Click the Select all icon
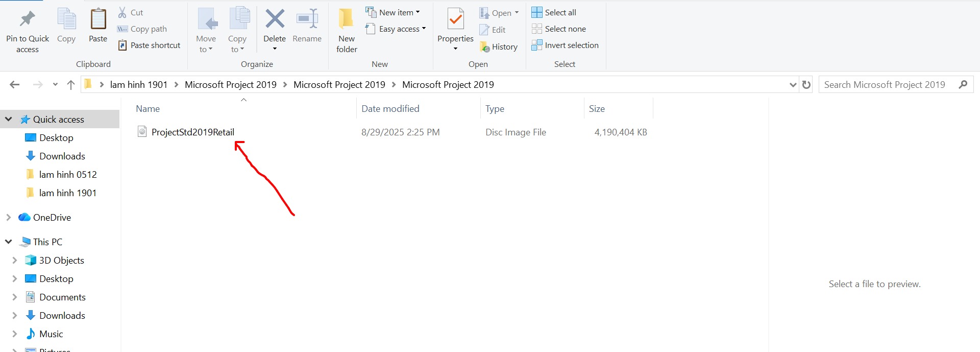The height and width of the screenshot is (352, 980). (537, 12)
